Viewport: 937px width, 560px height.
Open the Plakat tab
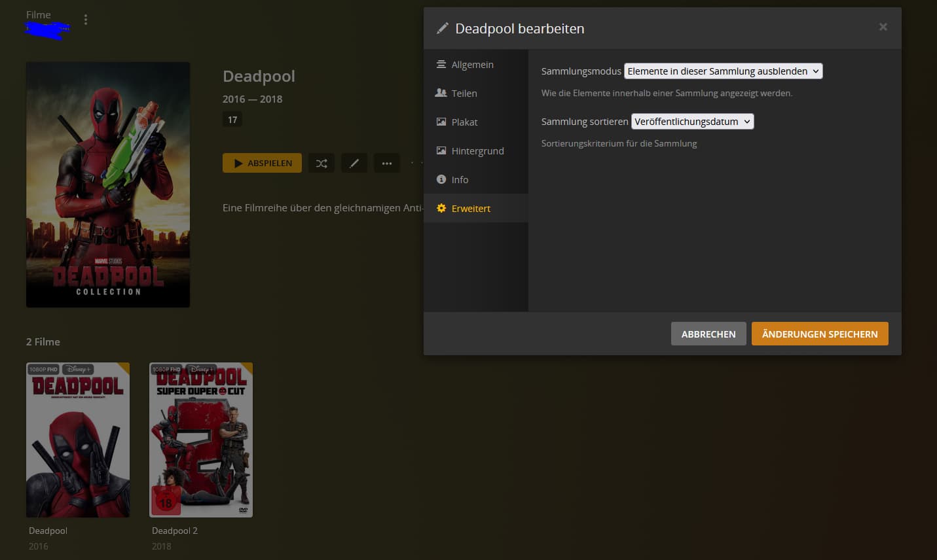(x=476, y=122)
